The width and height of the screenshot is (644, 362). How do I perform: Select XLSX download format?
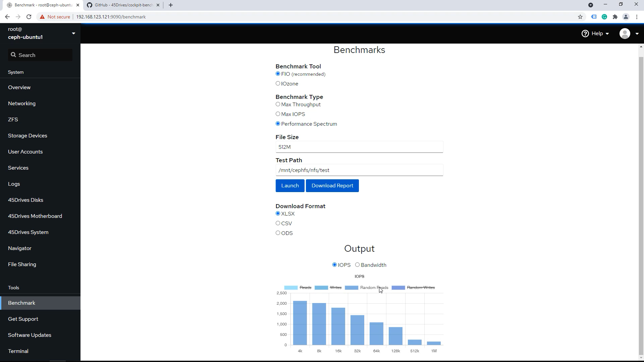click(x=278, y=214)
